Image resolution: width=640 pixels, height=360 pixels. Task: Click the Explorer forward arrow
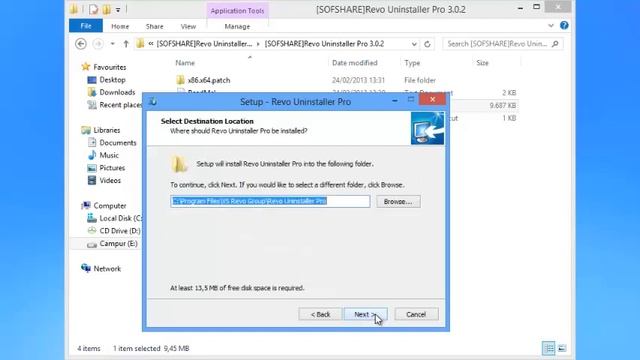point(98,44)
